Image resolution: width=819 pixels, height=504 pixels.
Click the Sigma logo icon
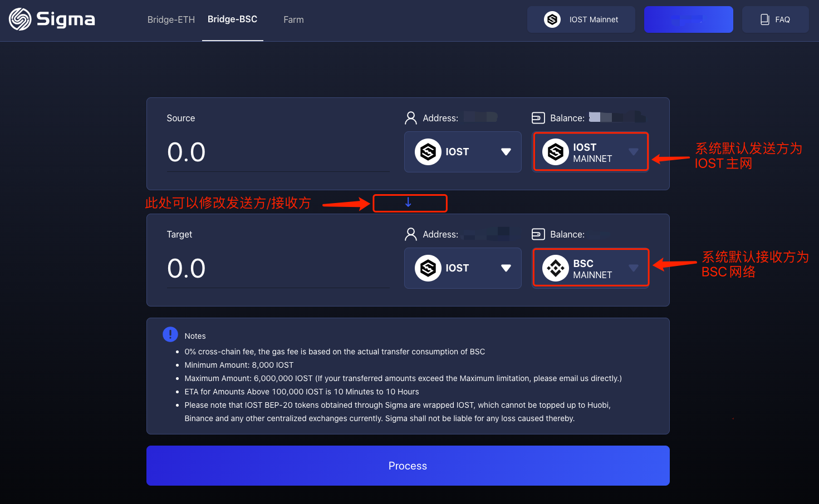20,19
